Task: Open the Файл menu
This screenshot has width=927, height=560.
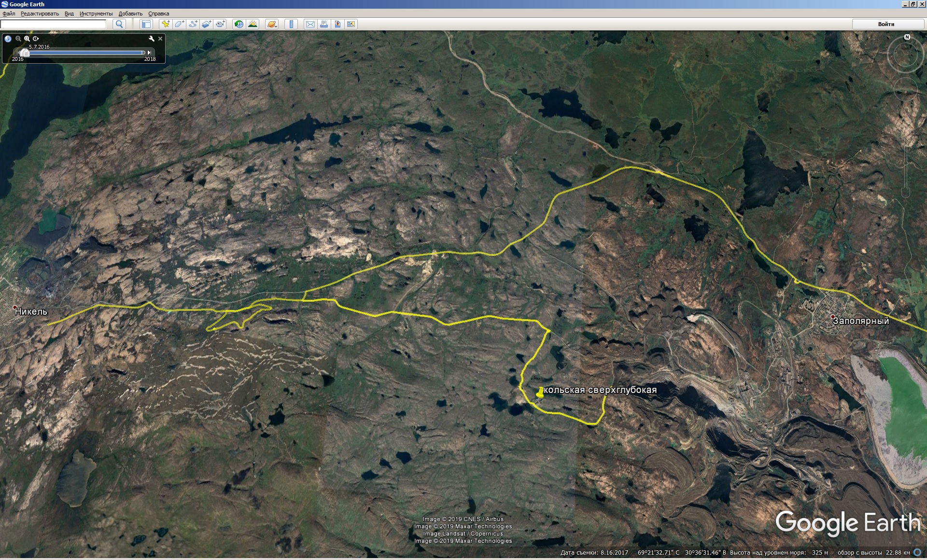Action: (9, 14)
